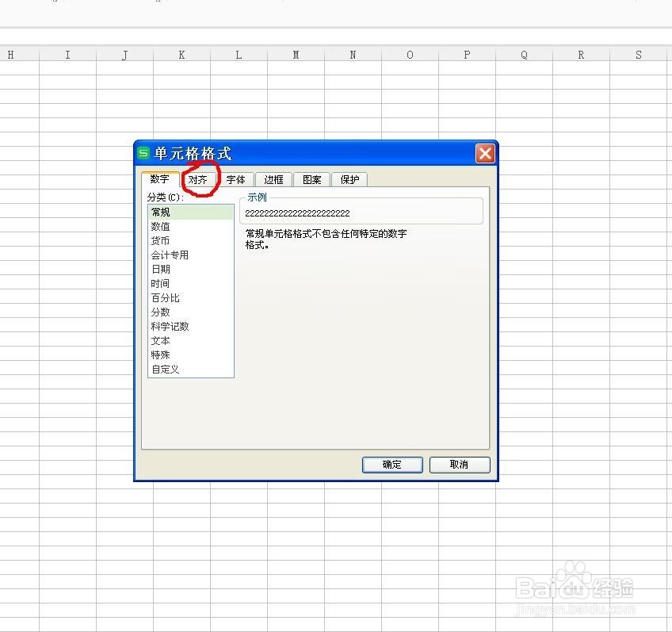Image resolution: width=672 pixels, height=632 pixels.
Task: Choose 货币 category
Action: click(191, 241)
